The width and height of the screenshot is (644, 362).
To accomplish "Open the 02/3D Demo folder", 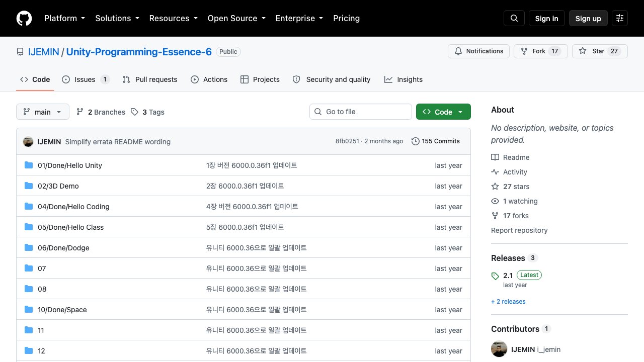I will coord(58,186).
